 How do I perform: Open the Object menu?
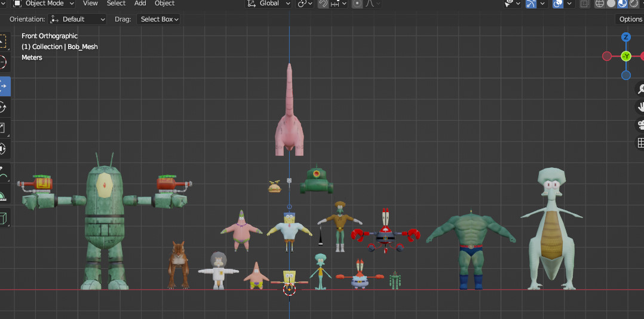pos(165,3)
